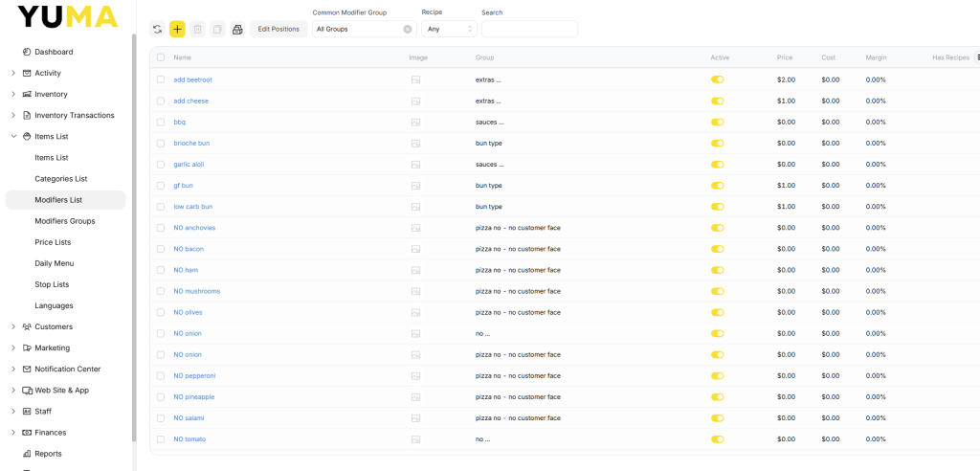Click the Edit Positions button
The image size is (980, 471).
(x=278, y=29)
